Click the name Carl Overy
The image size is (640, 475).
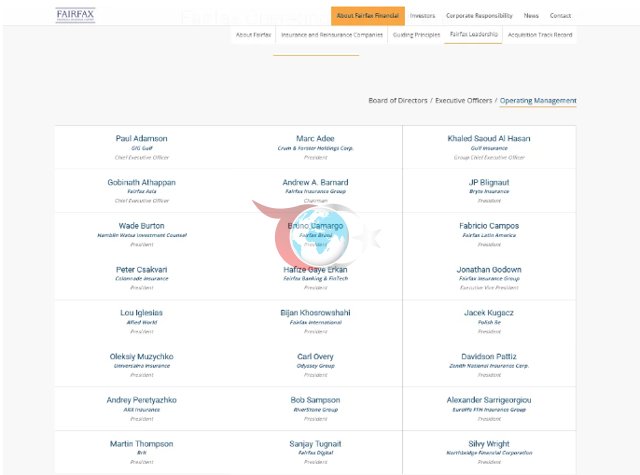click(315, 356)
